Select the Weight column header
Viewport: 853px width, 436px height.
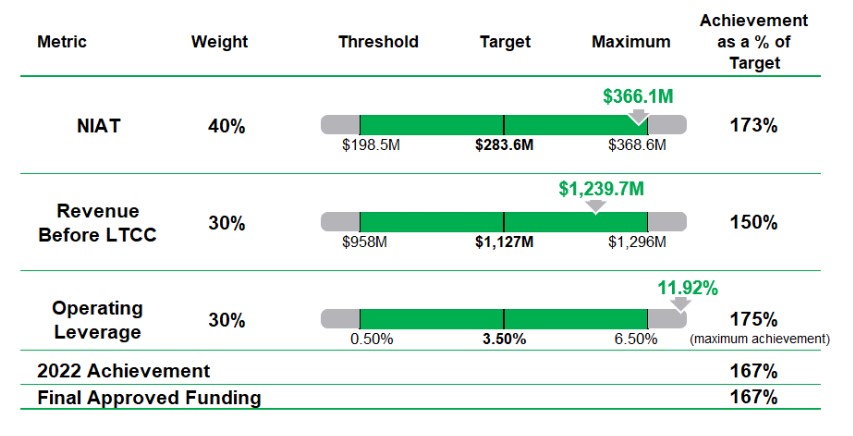(x=219, y=42)
